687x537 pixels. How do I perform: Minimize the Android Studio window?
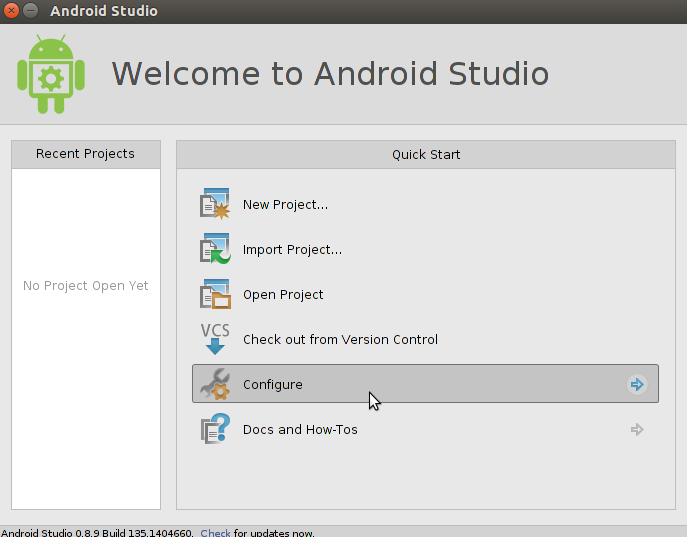(30, 11)
